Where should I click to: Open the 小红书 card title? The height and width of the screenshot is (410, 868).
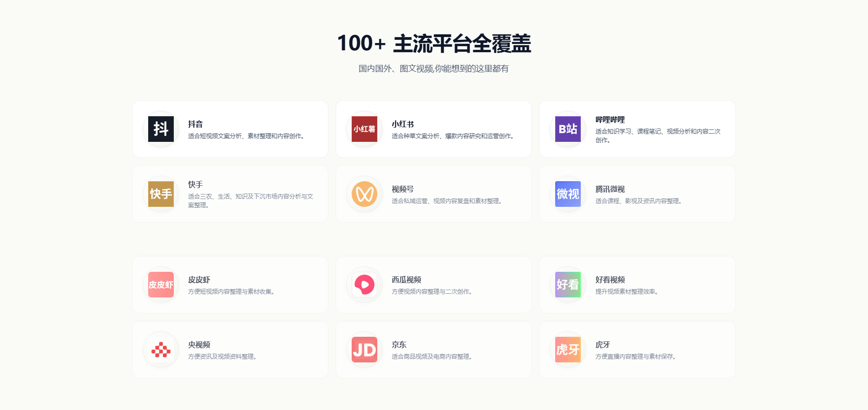point(403,124)
